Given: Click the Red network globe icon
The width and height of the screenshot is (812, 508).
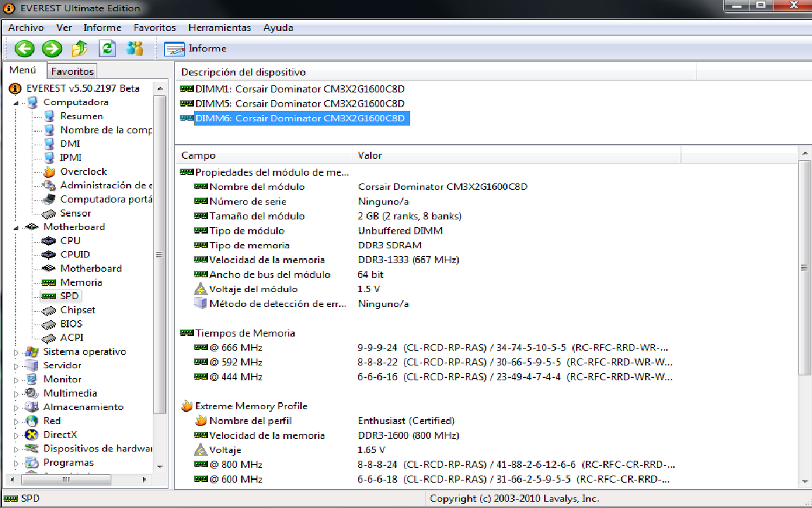Looking at the screenshot, I should (32, 421).
